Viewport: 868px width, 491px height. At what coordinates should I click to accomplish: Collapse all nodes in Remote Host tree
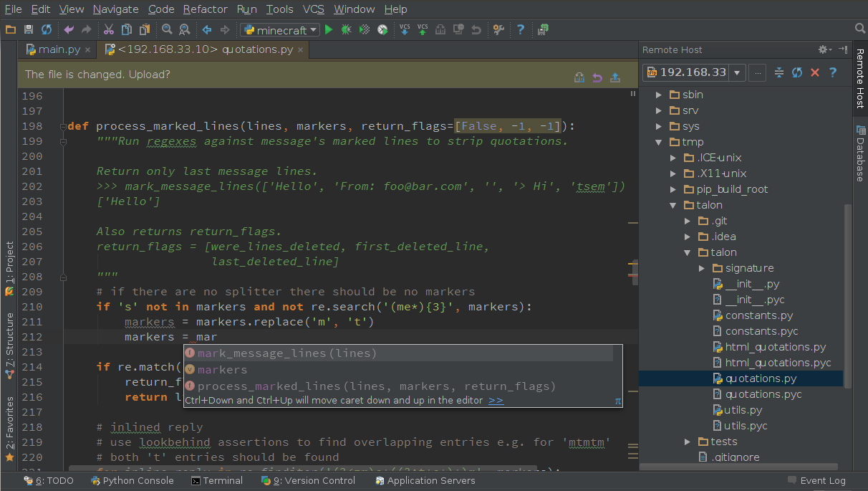pos(778,72)
